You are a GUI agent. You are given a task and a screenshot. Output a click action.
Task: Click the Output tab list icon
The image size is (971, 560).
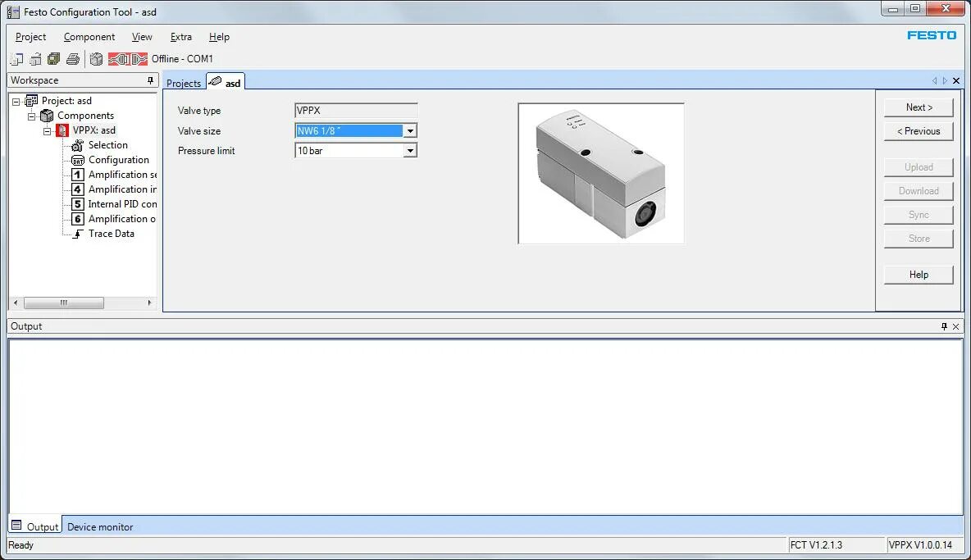(x=16, y=526)
